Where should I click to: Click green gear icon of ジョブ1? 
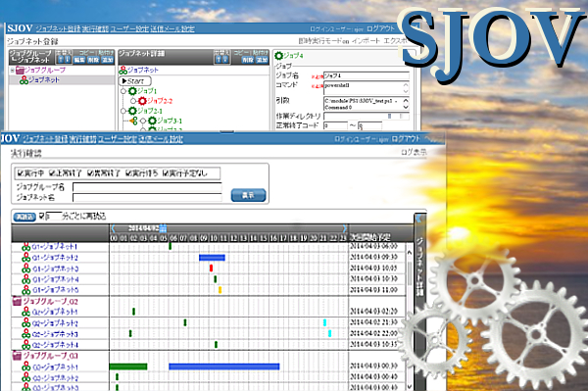point(132,91)
